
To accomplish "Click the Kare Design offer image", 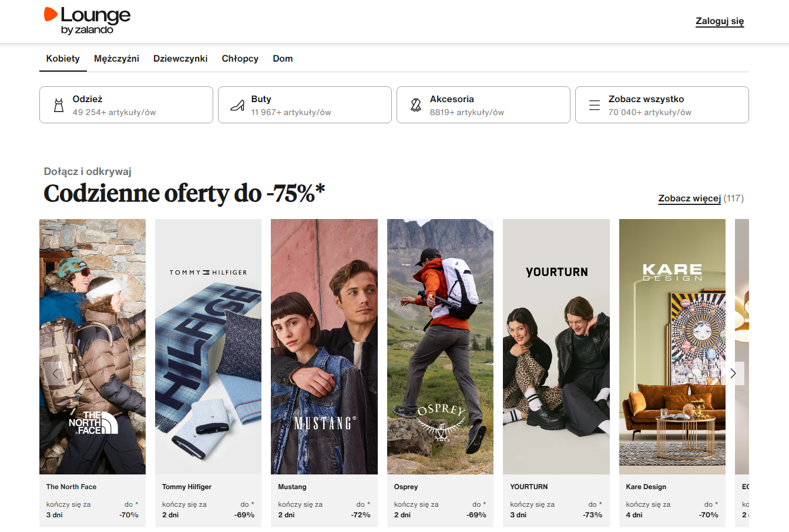I will [x=672, y=346].
